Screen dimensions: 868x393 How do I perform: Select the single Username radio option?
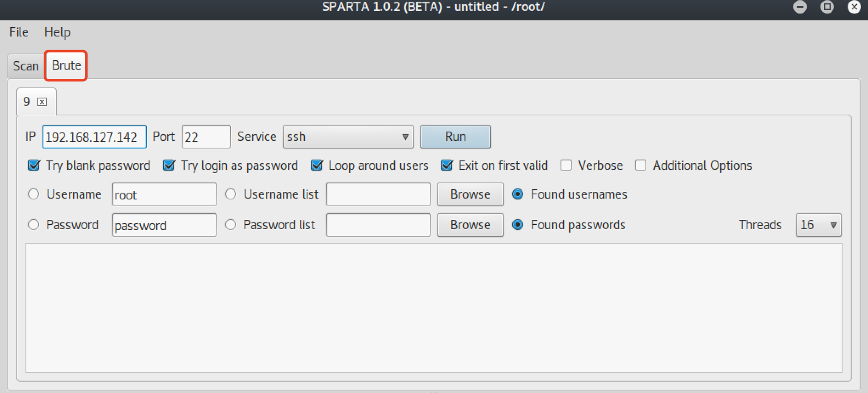coord(34,194)
